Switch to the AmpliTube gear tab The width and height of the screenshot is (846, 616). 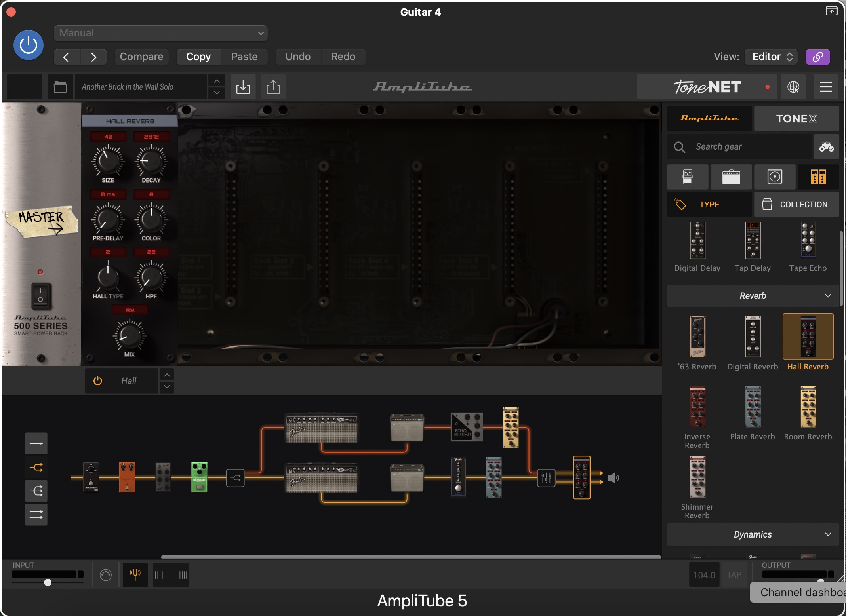pyautogui.click(x=709, y=118)
